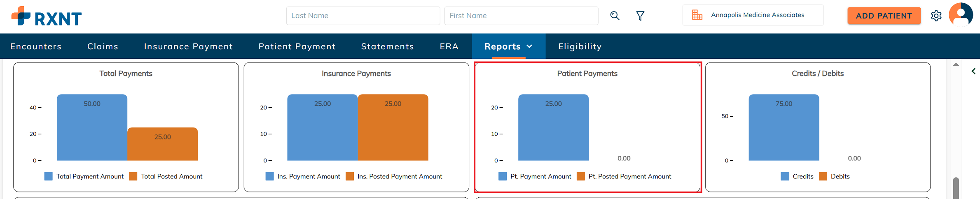Image resolution: width=980 pixels, height=199 pixels.
Task: Open the Eligibility tab
Action: (x=580, y=46)
